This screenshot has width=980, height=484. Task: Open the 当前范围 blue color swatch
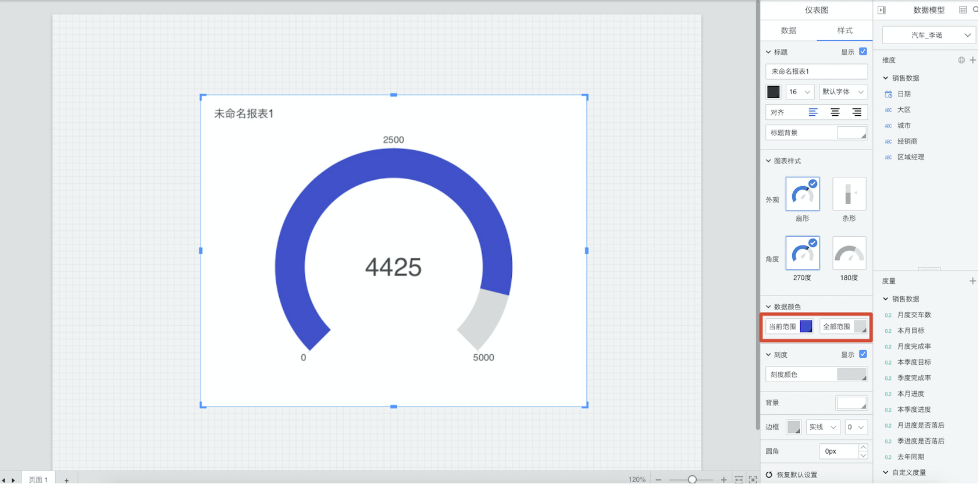pyautogui.click(x=806, y=327)
